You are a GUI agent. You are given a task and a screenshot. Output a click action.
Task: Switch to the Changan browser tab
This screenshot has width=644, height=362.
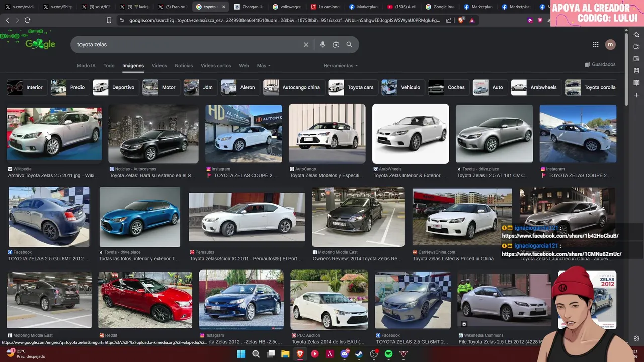[249, 7]
